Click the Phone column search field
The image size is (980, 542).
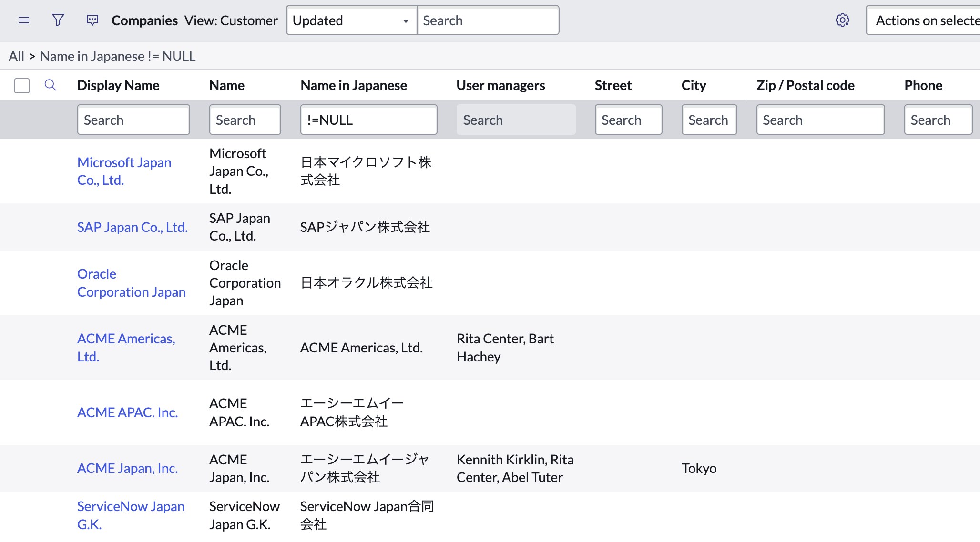pyautogui.click(x=938, y=120)
